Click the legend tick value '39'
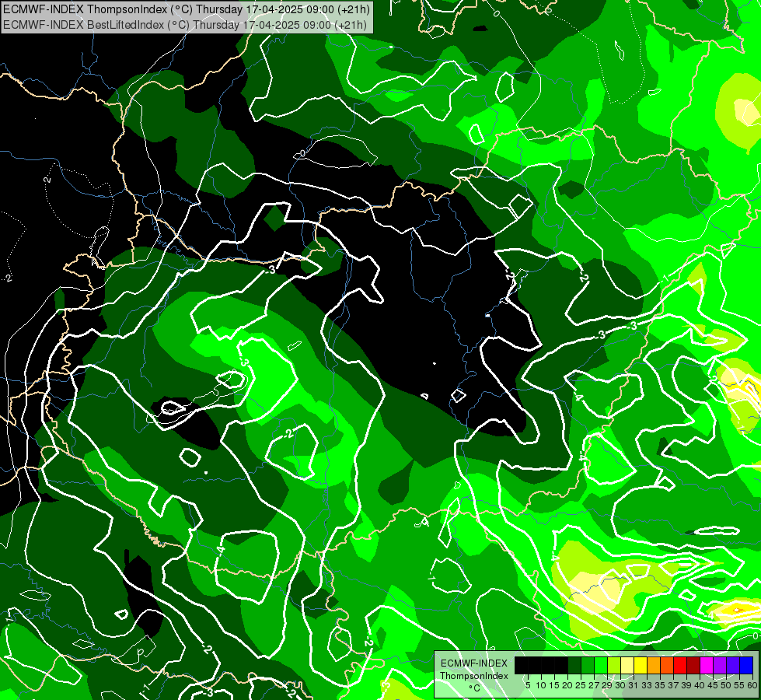This screenshot has height=700, width=761. coord(686,685)
